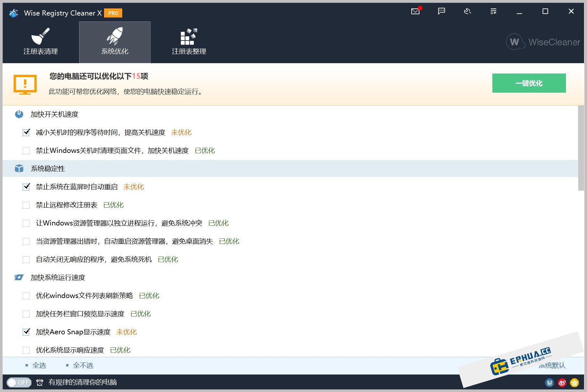
Task: Switch to the 注册表清理 tab
Action: tap(40, 42)
